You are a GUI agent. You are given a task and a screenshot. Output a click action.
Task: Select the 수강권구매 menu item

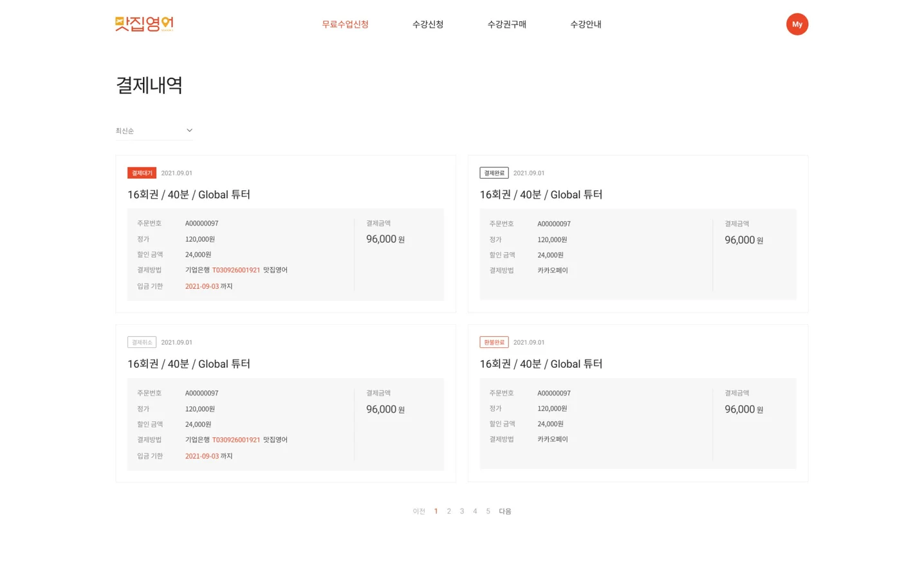tap(506, 24)
